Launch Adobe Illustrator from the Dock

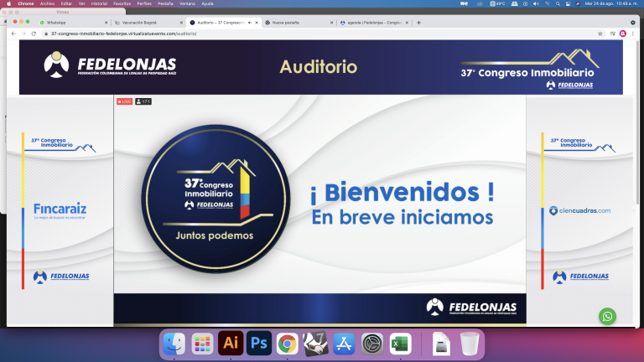pyautogui.click(x=231, y=343)
